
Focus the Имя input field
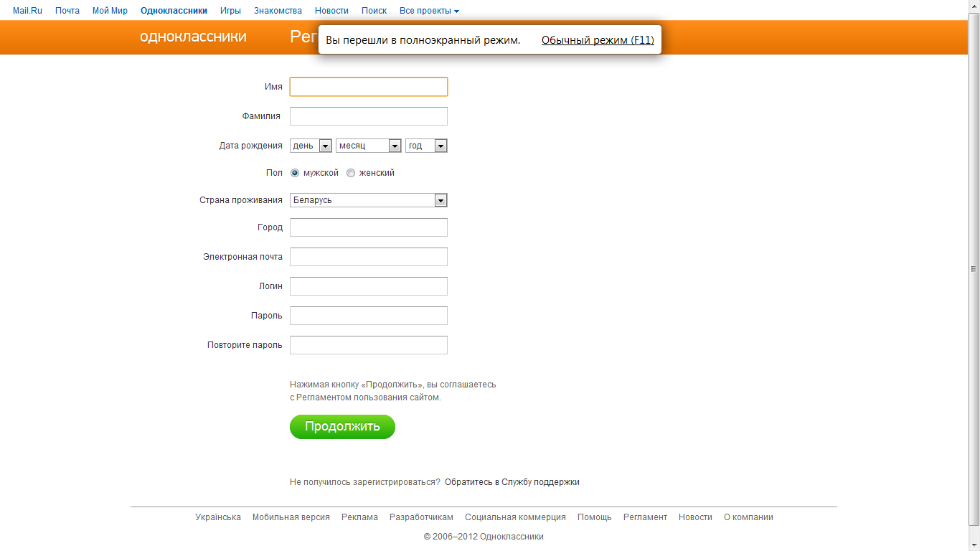point(369,87)
